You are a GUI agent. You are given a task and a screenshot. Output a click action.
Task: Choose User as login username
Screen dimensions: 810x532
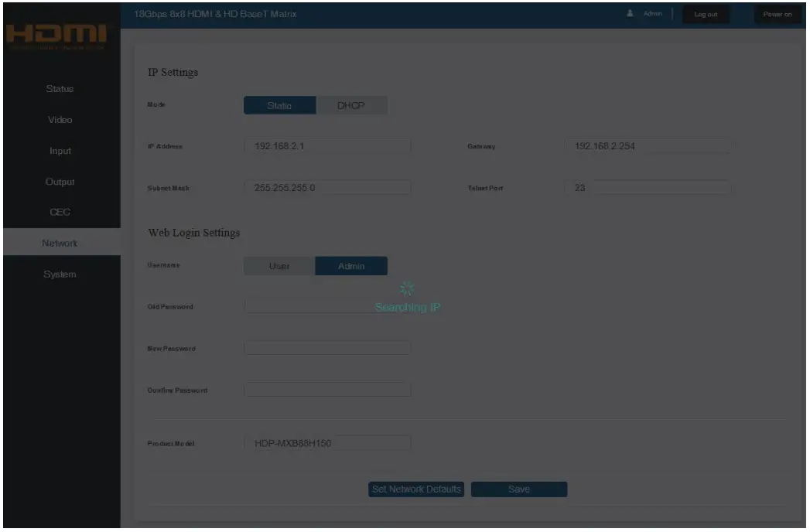coord(279,266)
